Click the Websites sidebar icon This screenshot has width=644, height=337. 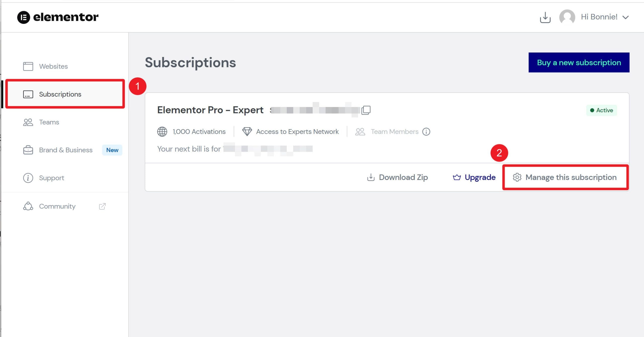pyautogui.click(x=28, y=66)
